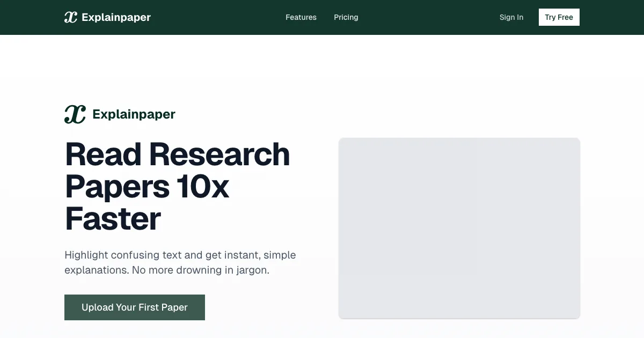Click the Explainpaper logo icon in the header
644x338 pixels.
71,17
